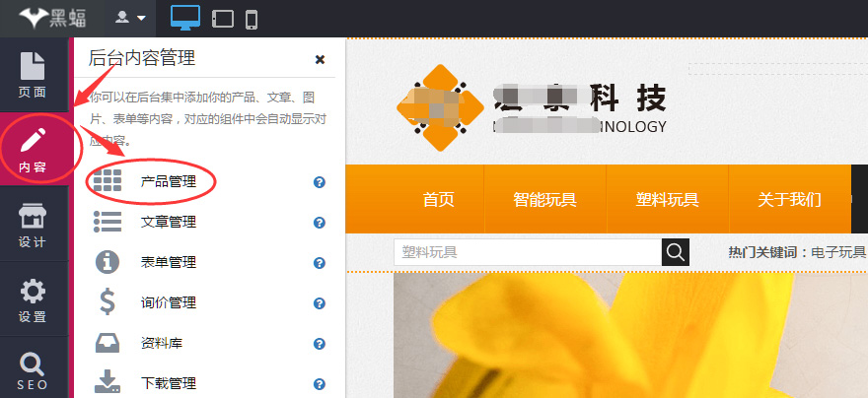Open the 页面 (Pages) sidebar section

(33, 75)
